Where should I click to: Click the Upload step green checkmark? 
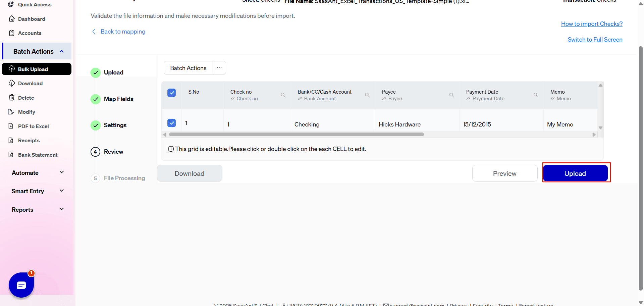point(96,72)
